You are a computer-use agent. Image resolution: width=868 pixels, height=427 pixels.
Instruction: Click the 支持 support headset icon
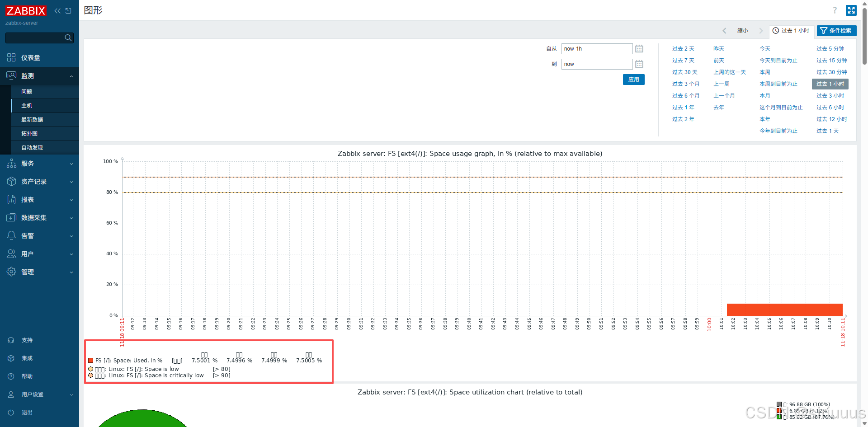click(x=11, y=340)
